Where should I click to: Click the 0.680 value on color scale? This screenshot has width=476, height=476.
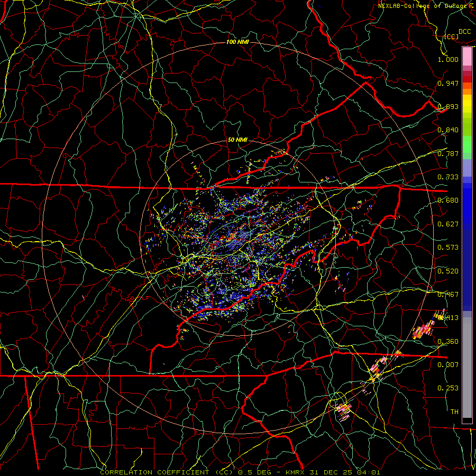(x=448, y=200)
